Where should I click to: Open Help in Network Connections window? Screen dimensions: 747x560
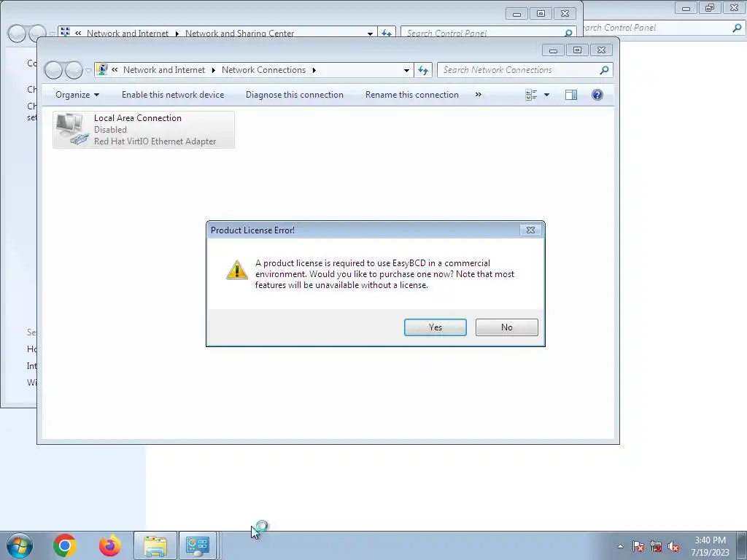[x=597, y=95]
